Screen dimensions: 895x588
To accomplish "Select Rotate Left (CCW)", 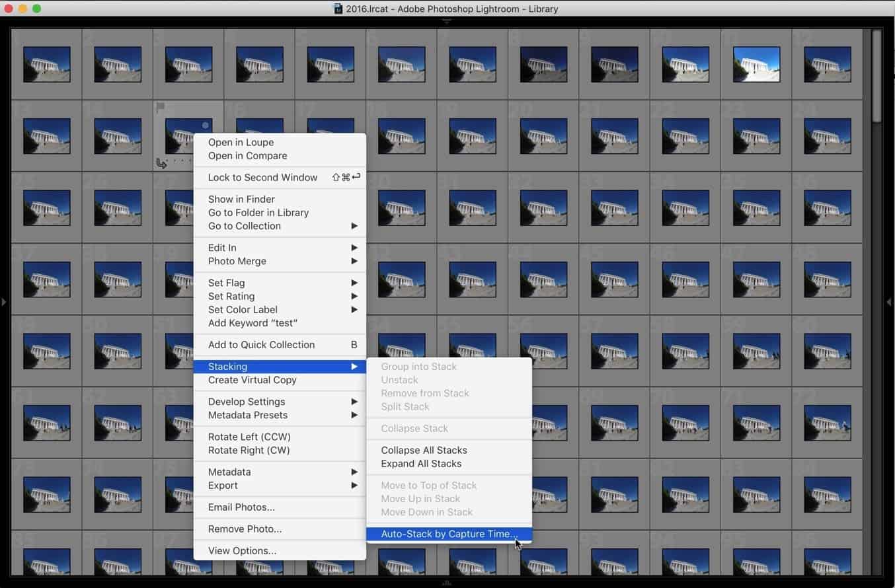I will pyautogui.click(x=280, y=437).
